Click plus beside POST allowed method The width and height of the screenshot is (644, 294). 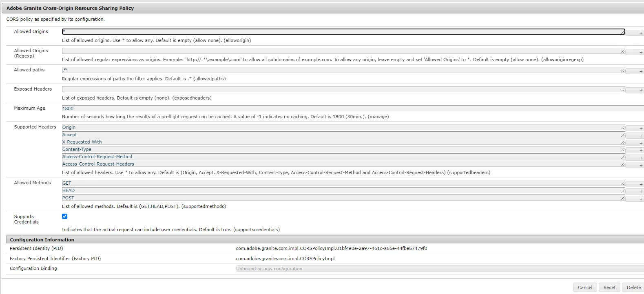[635, 199]
